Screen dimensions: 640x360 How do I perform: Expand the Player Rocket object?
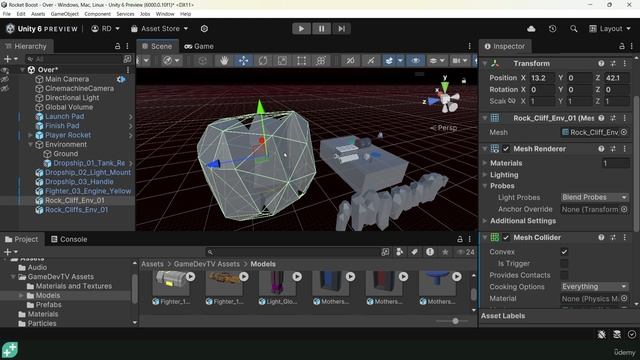[31, 135]
